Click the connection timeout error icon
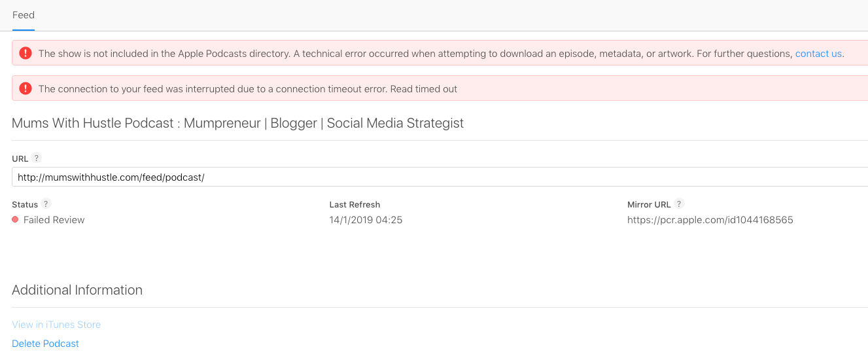Viewport: 868px width, 362px height. [25, 88]
